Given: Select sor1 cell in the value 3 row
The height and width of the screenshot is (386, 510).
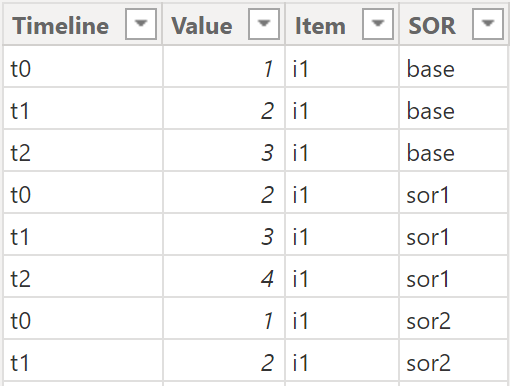Looking at the screenshot, I should tap(454, 234).
